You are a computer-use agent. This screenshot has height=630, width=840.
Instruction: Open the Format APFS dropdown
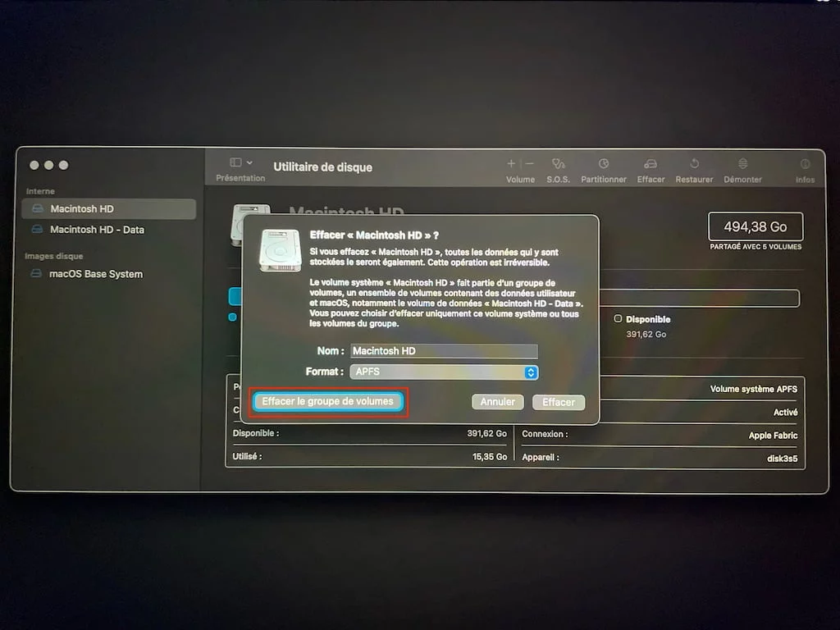pyautogui.click(x=444, y=372)
